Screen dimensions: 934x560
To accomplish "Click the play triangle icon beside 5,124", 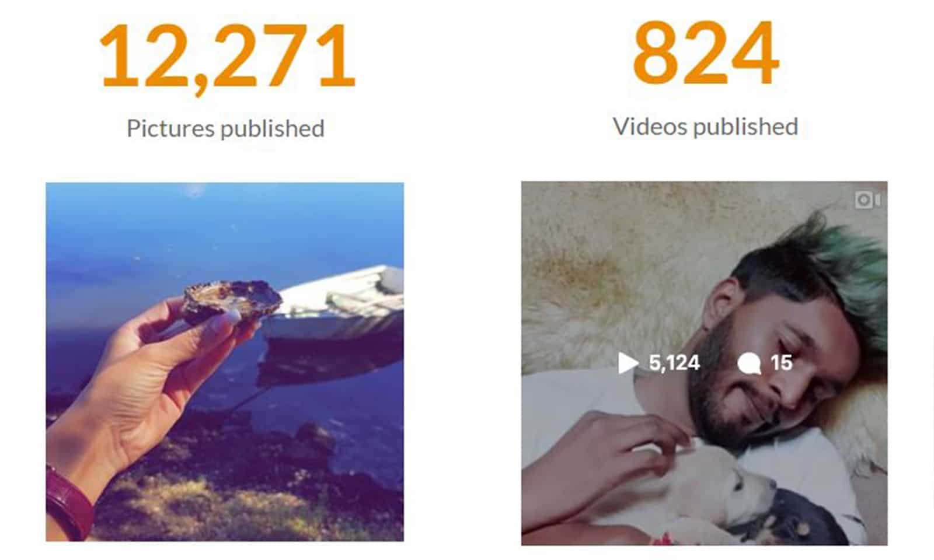I will pyautogui.click(x=628, y=363).
